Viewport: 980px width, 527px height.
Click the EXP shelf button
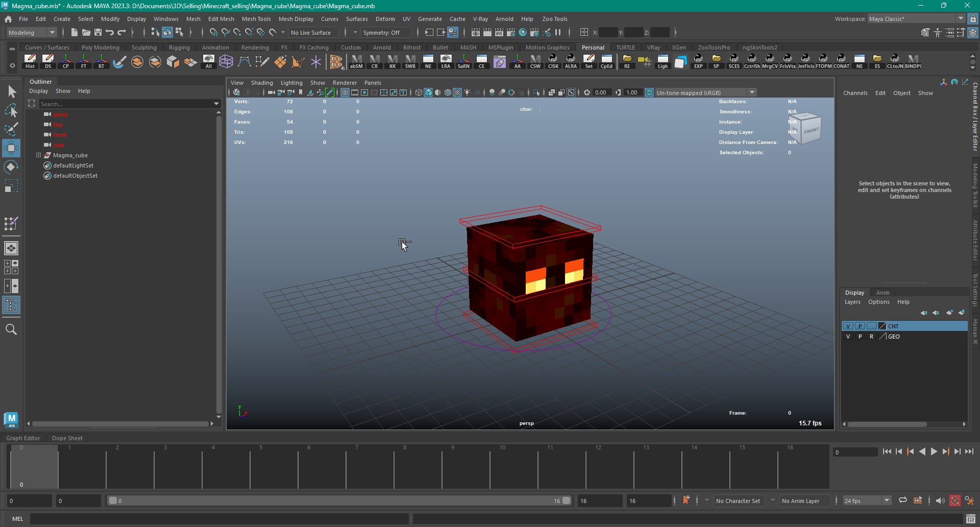point(698,61)
